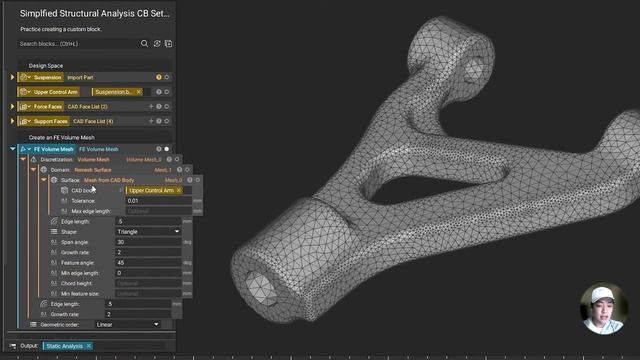Edit the Feature angle value 45
This screenshot has width=640, height=360.
[x=148, y=262]
